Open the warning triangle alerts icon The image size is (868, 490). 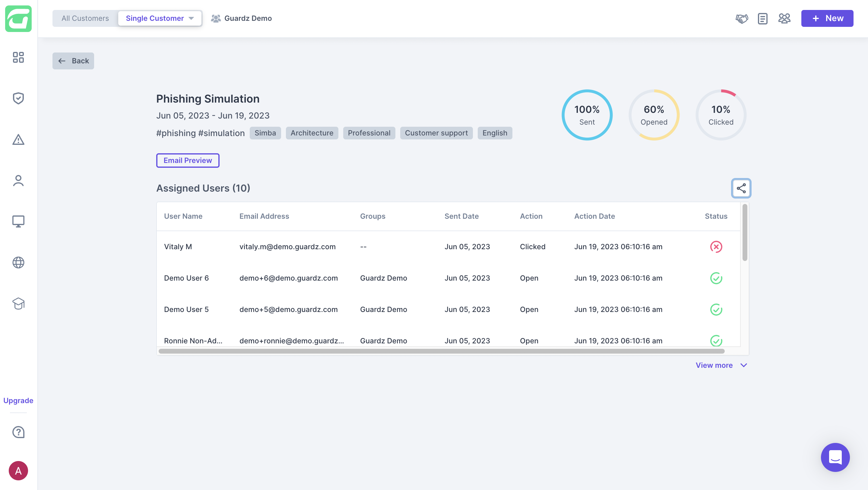[18, 139]
